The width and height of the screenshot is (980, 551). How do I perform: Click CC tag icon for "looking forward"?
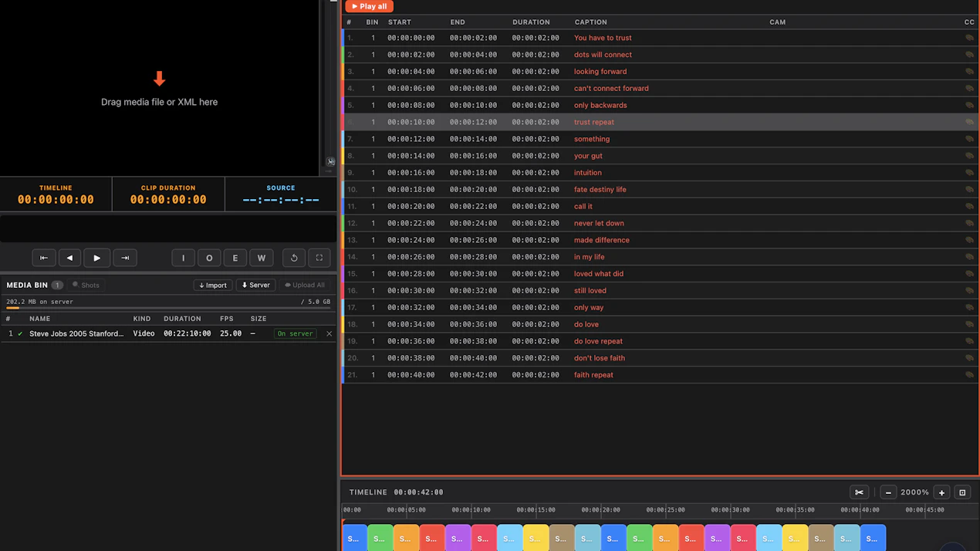click(x=969, y=72)
